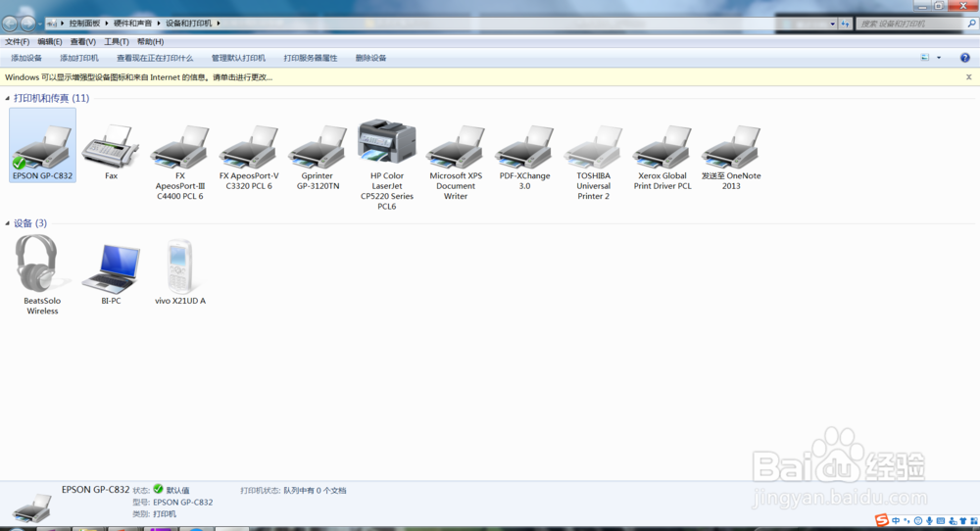Click the 型号: EPSON GP-C832 detail text

[172, 503]
